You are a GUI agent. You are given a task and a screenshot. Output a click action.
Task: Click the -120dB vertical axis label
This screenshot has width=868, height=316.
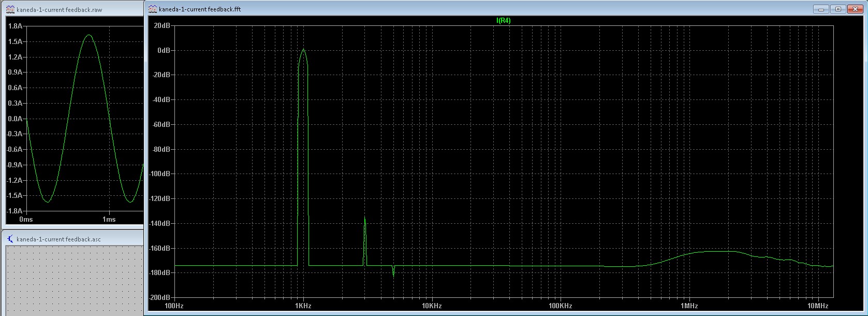coord(160,198)
